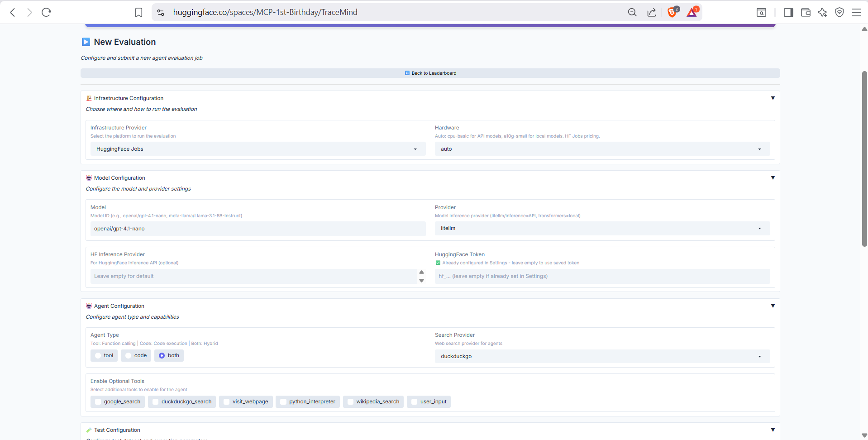Image resolution: width=868 pixels, height=440 pixels.
Task: Open site settings icon in address bar
Action: tap(161, 12)
